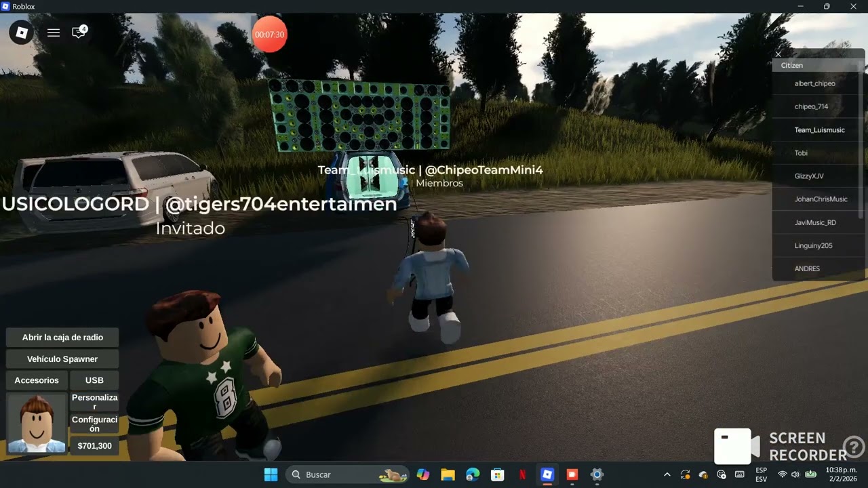The height and width of the screenshot is (488, 868).
Task: Open Settings gear from the taskbar
Action: click(x=597, y=474)
